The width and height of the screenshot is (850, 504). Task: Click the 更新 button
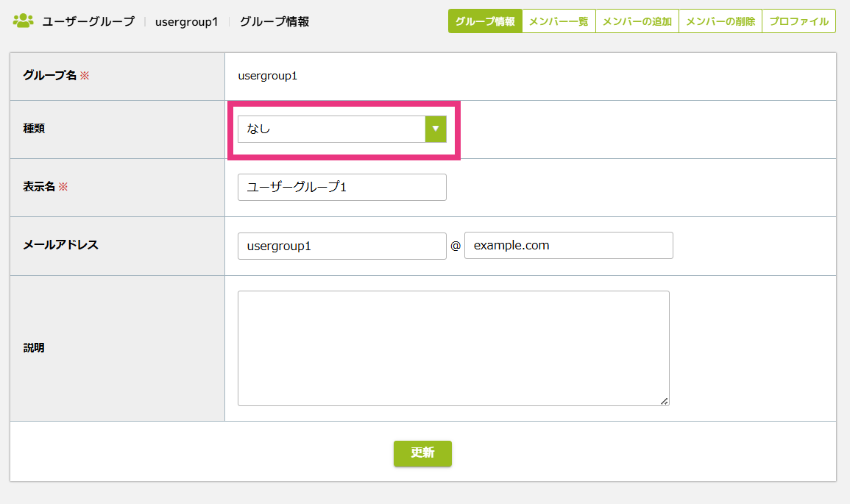[423, 453]
